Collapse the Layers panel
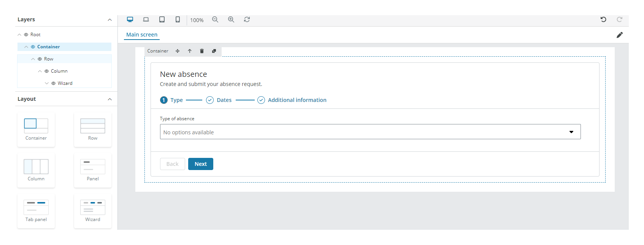Image resolution: width=644 pixels, height=245 pixels. click(x=110, y=20)
